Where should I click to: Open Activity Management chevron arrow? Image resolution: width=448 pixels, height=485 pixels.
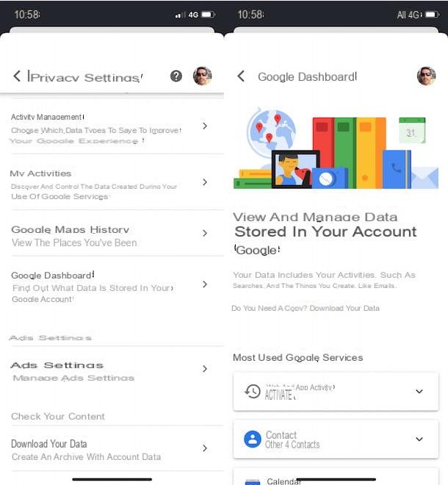(x=205, y=126)
